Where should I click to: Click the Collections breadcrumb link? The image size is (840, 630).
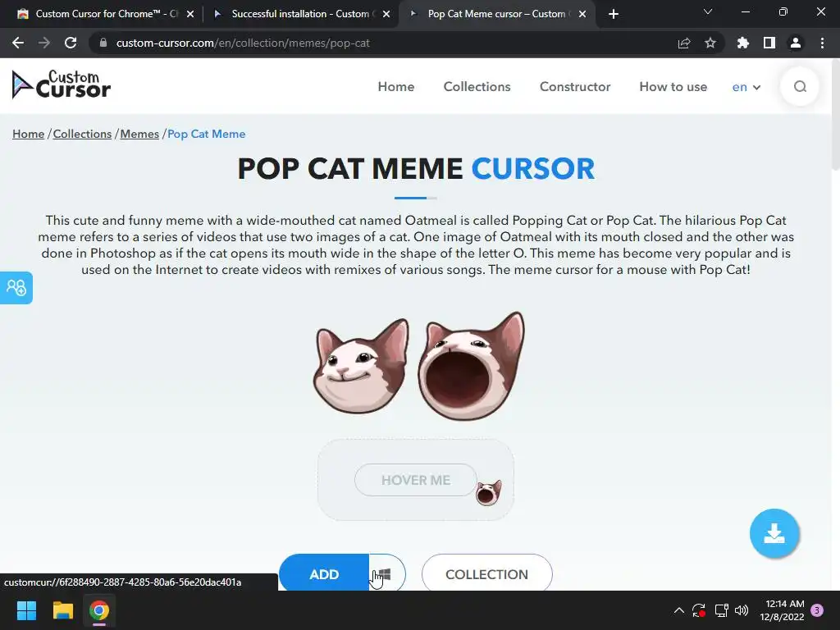tap(82, 134)
